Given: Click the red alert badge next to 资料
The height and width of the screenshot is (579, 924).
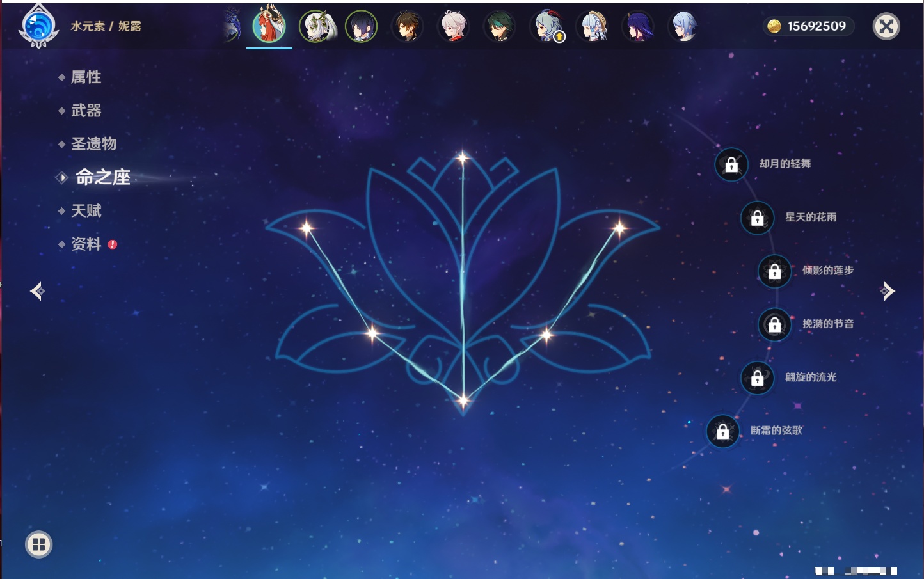Looking at the screenshot, I should [113, 244].
